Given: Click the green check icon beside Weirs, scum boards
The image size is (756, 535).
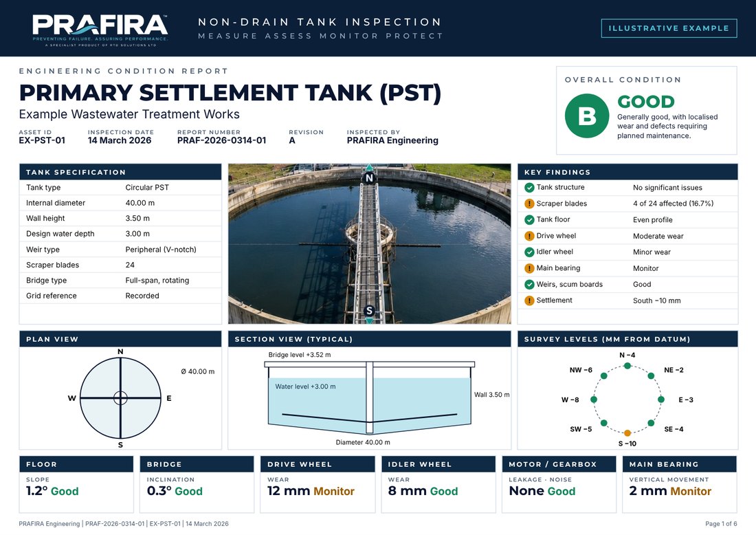Looking at the screenshot, I should click(x=529, y=285).
